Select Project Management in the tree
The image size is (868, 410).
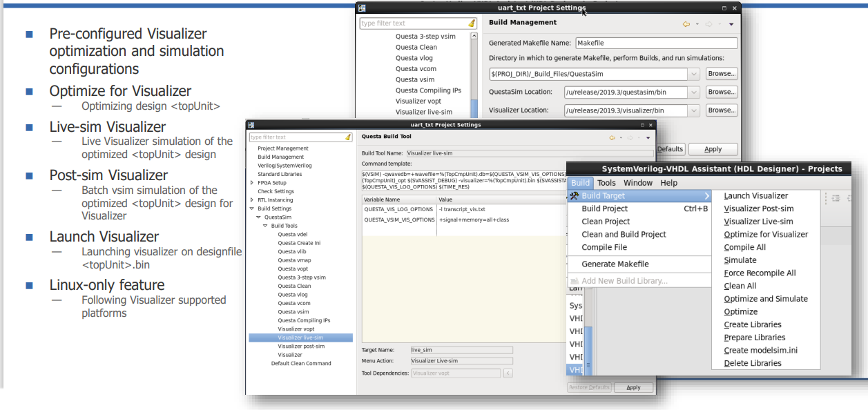283,148
